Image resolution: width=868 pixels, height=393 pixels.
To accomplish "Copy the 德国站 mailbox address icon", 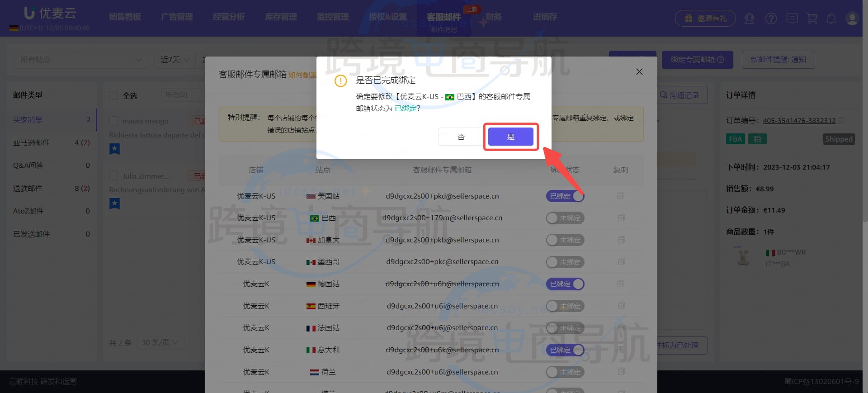I will (621, 284).
